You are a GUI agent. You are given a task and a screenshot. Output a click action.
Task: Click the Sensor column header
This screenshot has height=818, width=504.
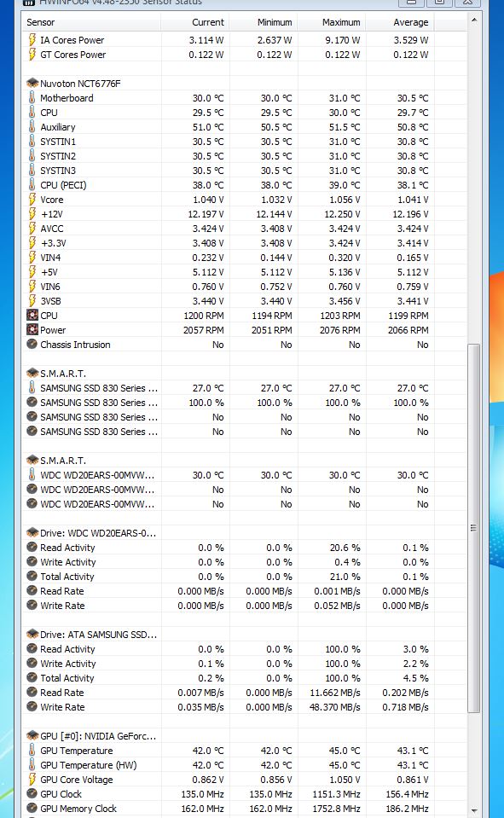92,22
